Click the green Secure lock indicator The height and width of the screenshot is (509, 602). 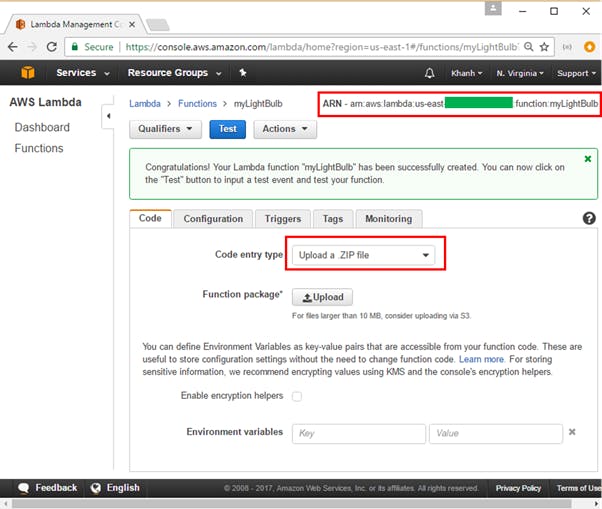coord(93,47)
